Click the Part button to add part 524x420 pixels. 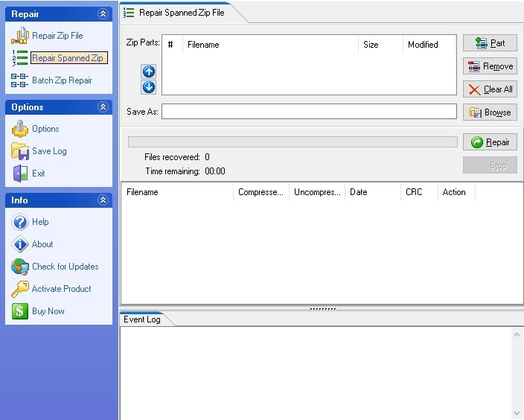[x=490, y=43]
